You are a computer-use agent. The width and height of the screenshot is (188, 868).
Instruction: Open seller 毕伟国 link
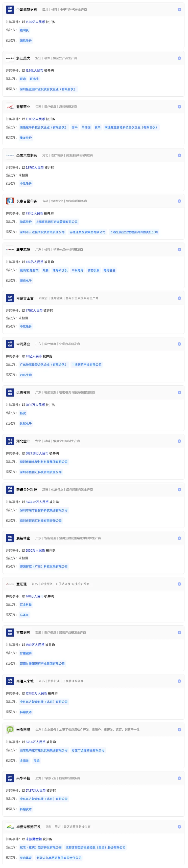(86, 127)
